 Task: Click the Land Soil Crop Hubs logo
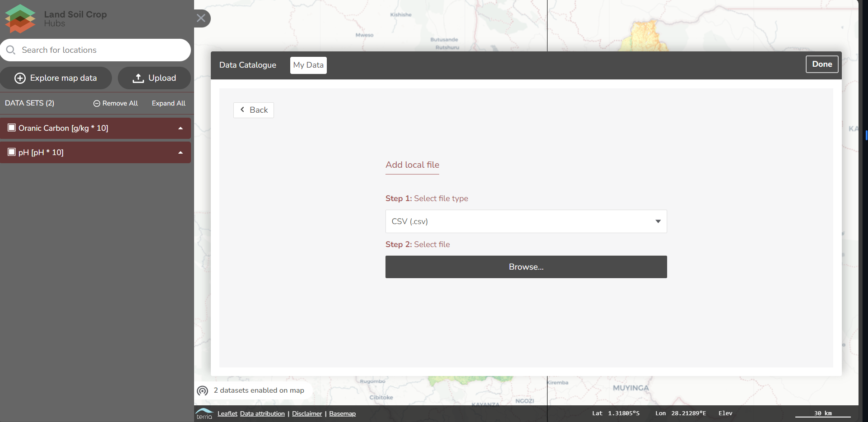click(20, 18)
